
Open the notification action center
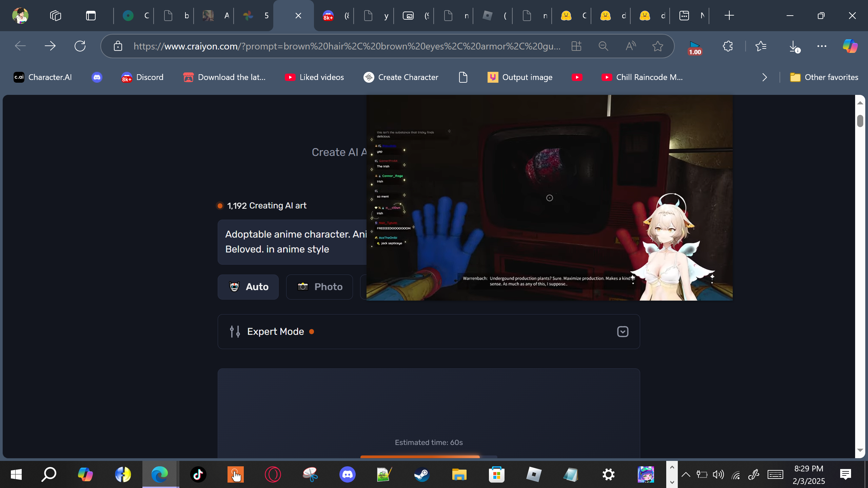pos(845,474)
